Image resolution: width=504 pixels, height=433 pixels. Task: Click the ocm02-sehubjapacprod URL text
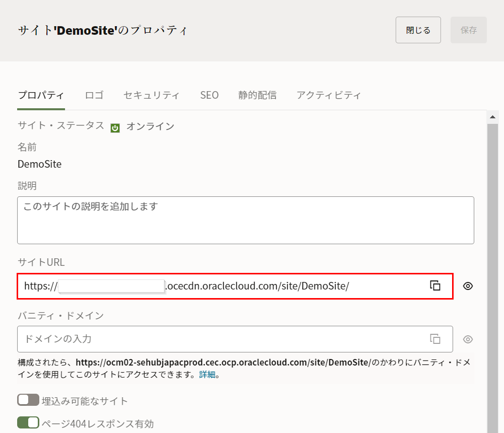tap(223, 363)
